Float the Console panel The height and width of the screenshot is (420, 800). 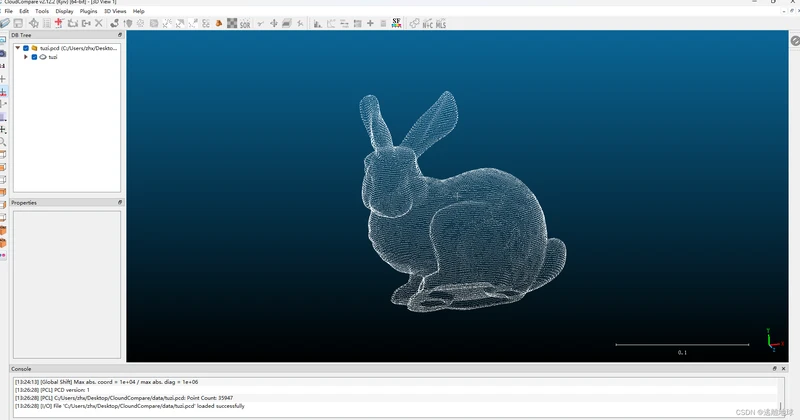click(774, 368)
